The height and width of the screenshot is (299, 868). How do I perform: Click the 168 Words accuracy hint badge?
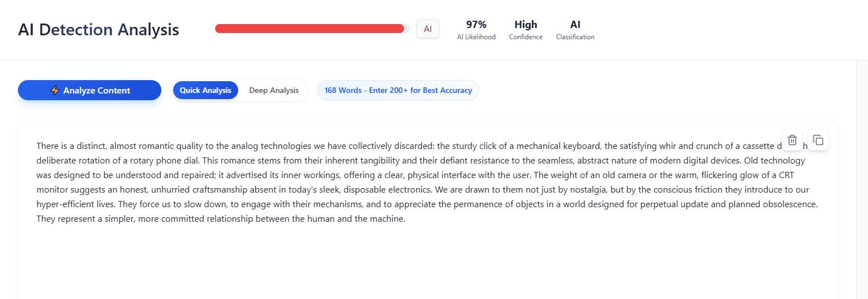pyautogui.click(x=398, y=91)
